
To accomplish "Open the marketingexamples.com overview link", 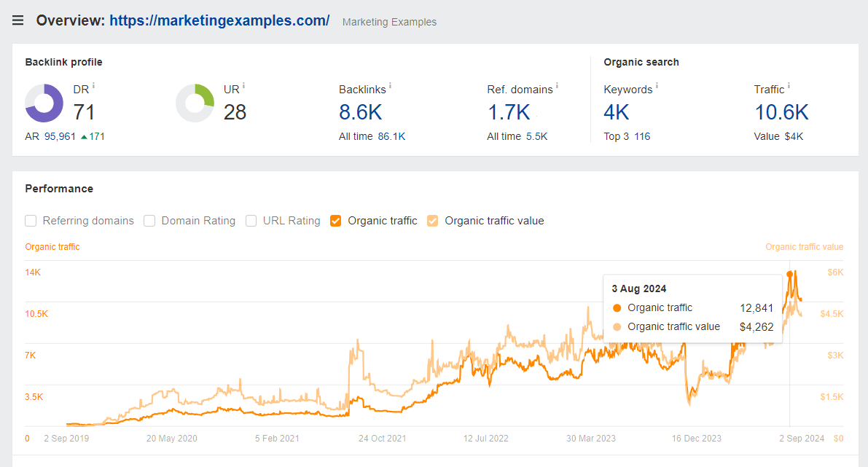I will (x=219, y=20).
